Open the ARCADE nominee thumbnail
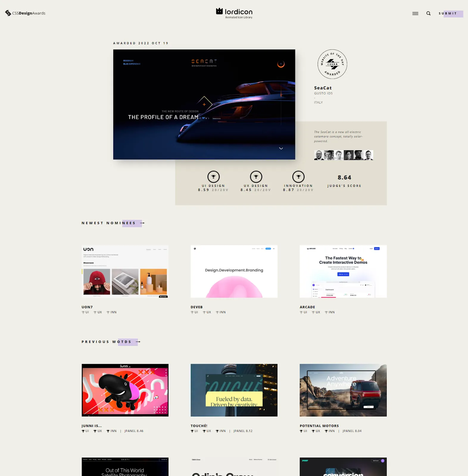Screen dimensions: 468x476 click(x=343, y=271)
